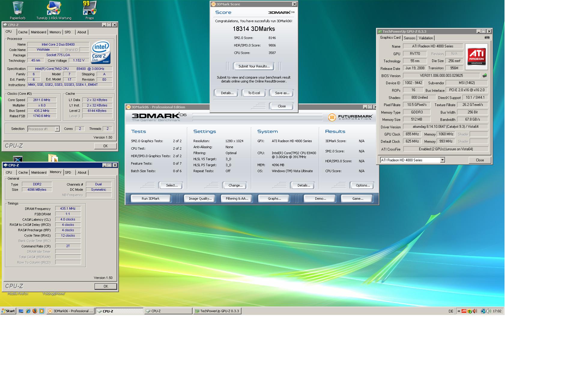Export score with To Excel button

(x=254, y=93)
